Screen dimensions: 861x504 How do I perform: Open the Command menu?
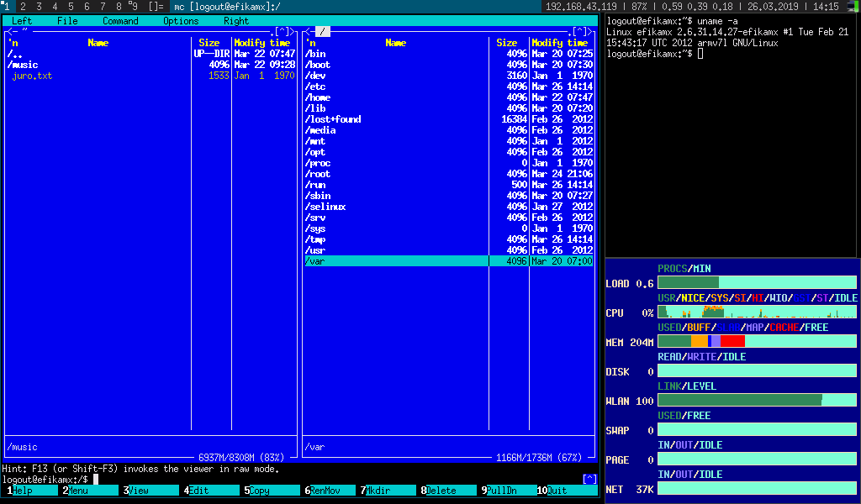[x=120, y=21]
